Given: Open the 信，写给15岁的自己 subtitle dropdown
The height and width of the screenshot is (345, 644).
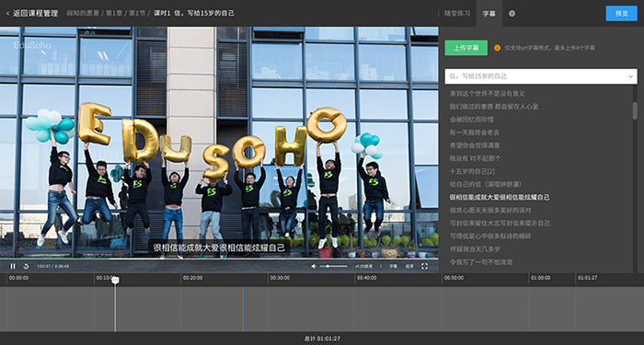Looking at the screenshot, I should tap(541, 76).
